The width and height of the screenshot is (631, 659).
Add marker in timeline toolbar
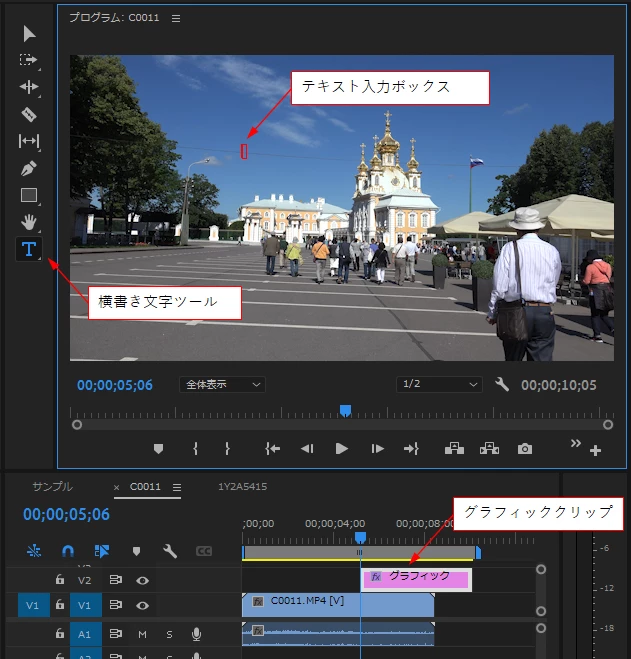(136, 551)
